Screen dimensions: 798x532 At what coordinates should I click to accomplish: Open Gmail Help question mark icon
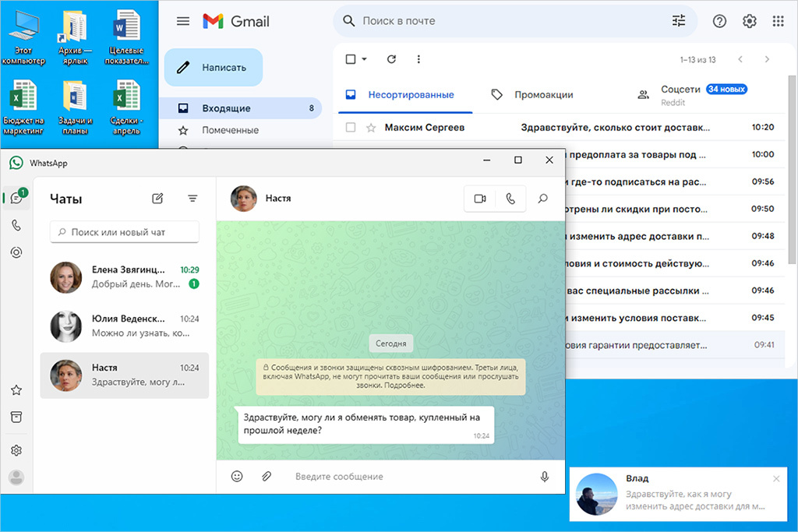pyautogui.click(x=719, y=21)
